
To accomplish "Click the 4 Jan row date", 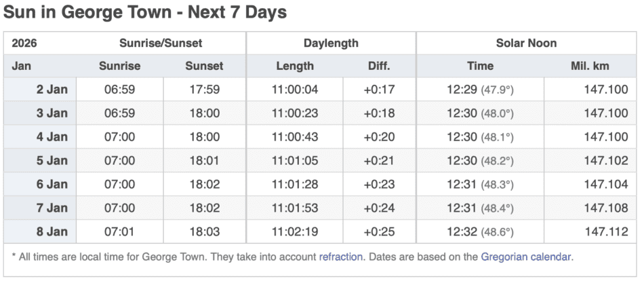I will [x=52, y=137].
